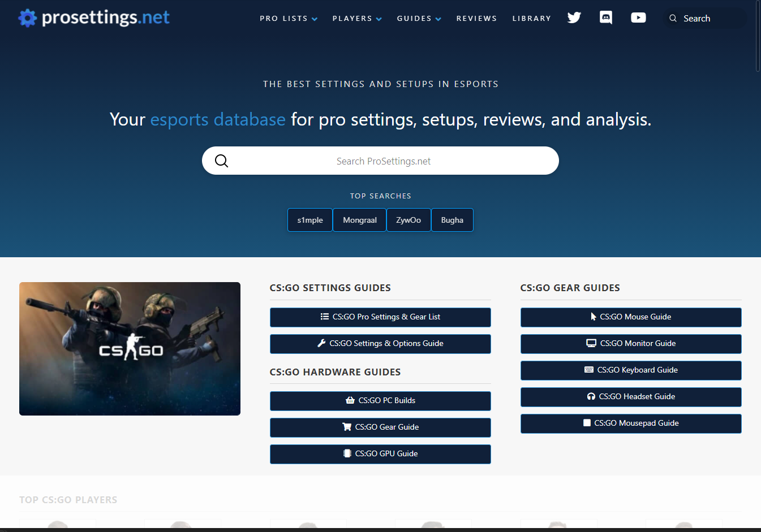Click magnifier icon in header search
This screenshot has width=761, height=532.
click(x=673, y=18)
